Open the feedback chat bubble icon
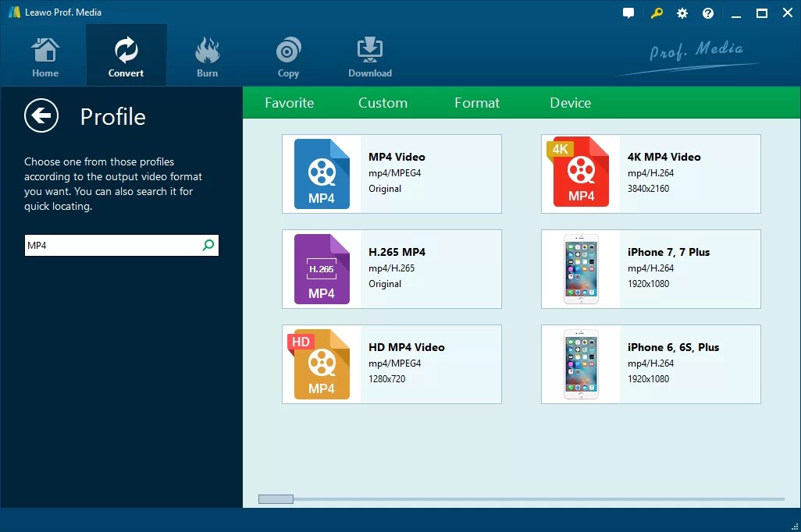Viewport: 801px width, 532px height. pos(628,13)
